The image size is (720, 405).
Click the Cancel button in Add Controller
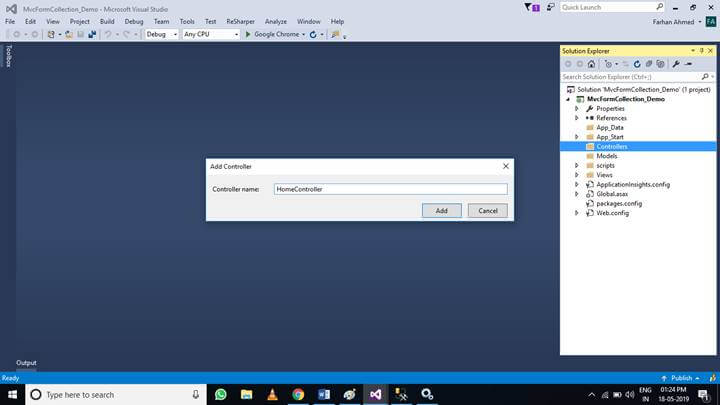[x=488, y=211]
